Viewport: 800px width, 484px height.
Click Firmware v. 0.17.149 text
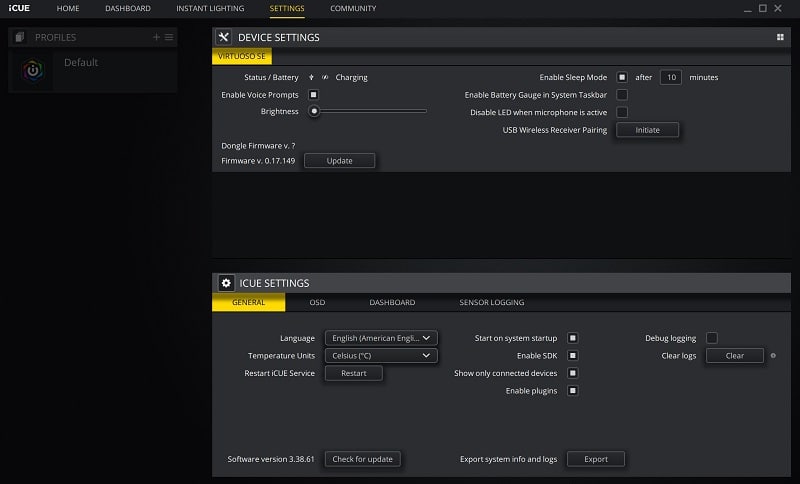pyautogui.click(x=258, y=161)
